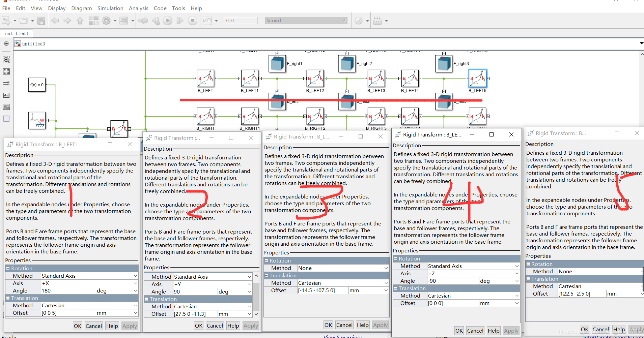Click the Stop Time field showing 10.0
The image size is (644, 338).
coord(240,21)
